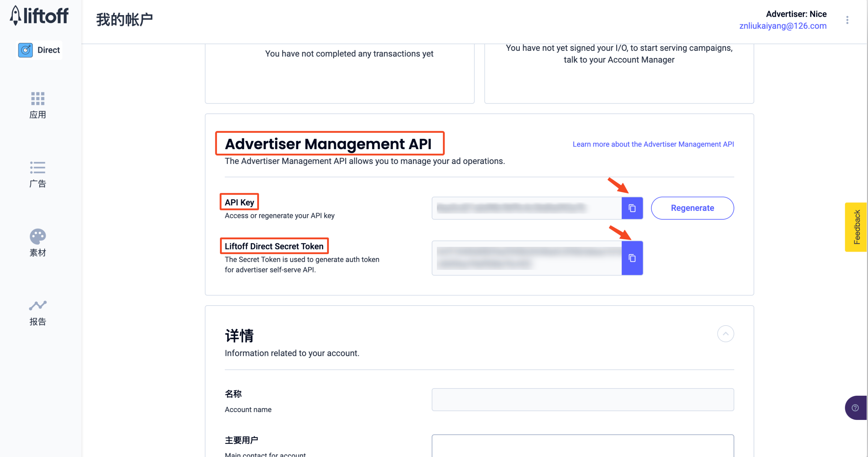Screen dimensions: 868x457
Task: Click the Account name input field
Action: (582, 400)
